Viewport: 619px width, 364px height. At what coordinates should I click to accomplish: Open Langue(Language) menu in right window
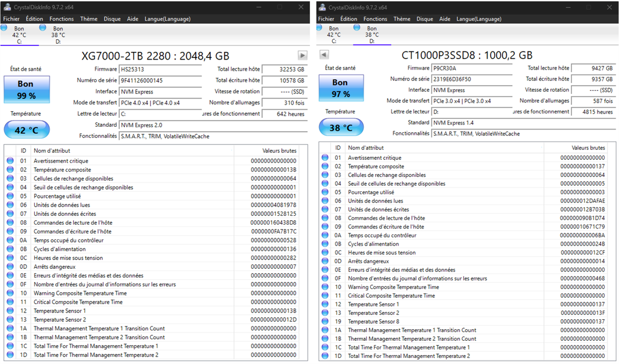click(479, 19)
